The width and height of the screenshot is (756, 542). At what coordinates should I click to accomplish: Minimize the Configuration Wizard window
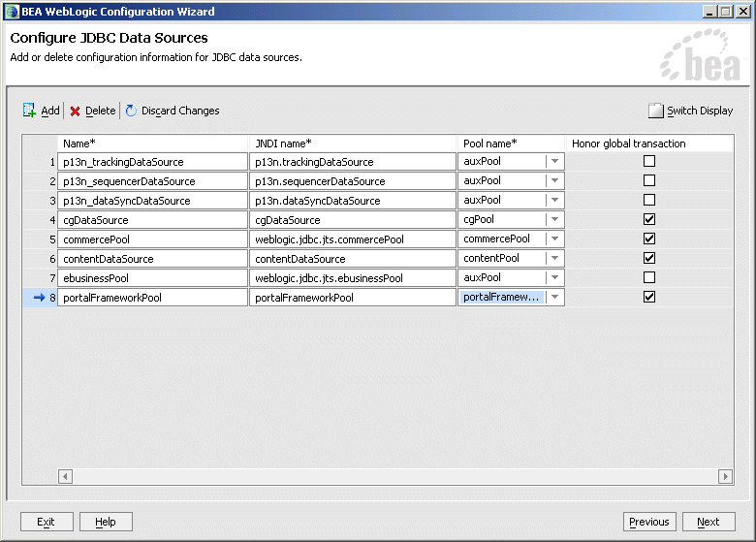coord(709,12)
